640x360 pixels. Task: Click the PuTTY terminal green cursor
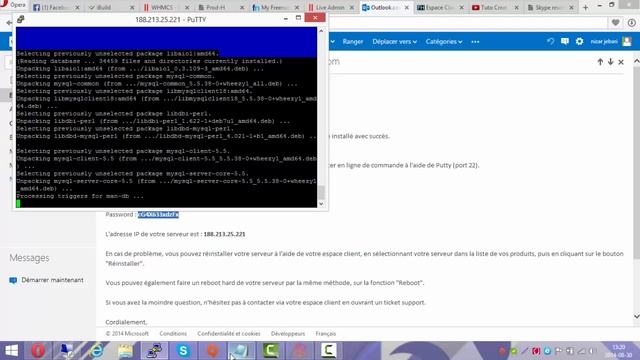pos(18,203)
